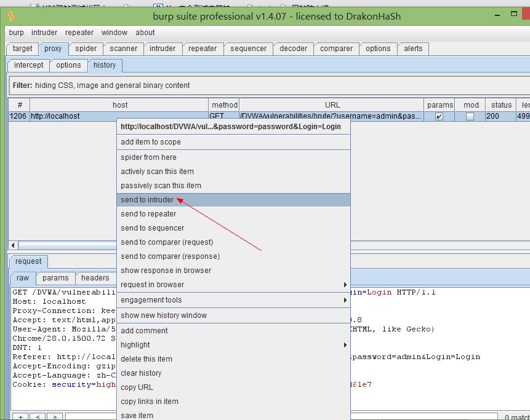The width and height of the screenshot is (530, 420).
Task: Switch to the scanner tab
Action: pos(124,49)
